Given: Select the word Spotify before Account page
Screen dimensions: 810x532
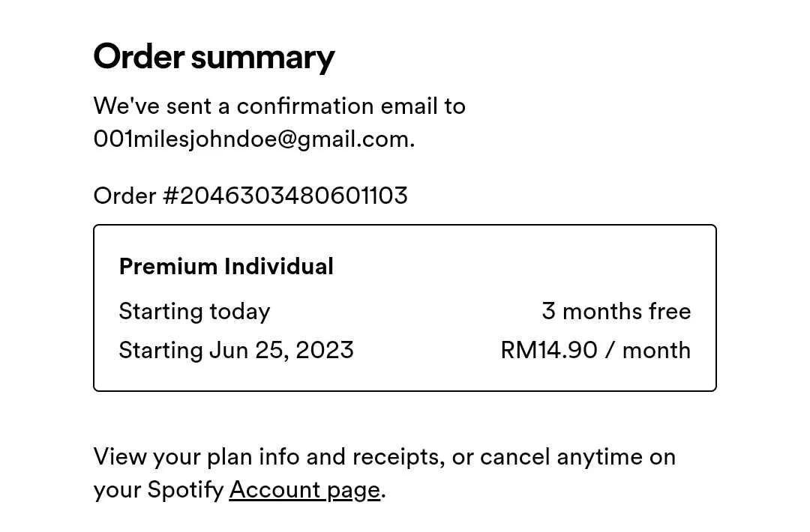Looking at the screenshot, I should pos(185,490).
